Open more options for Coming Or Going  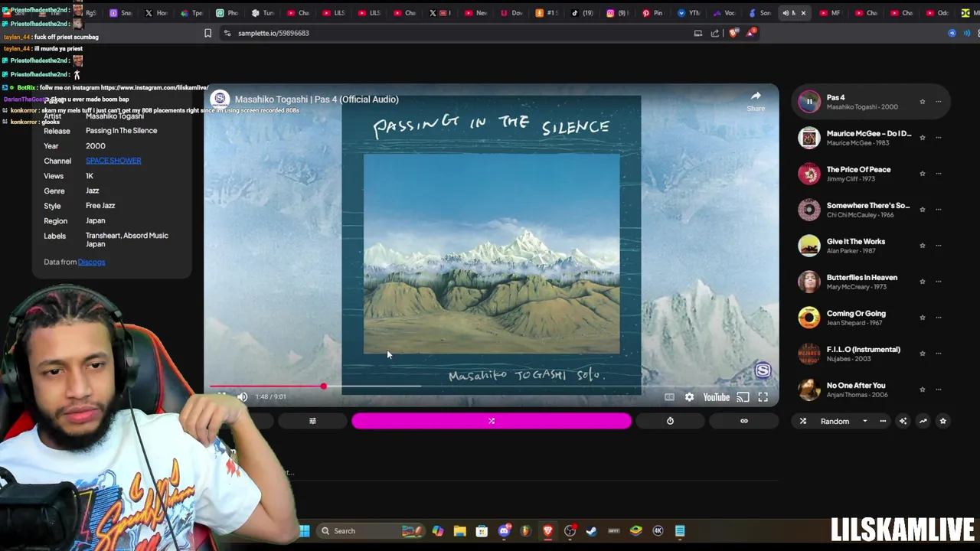click(938, 318)
